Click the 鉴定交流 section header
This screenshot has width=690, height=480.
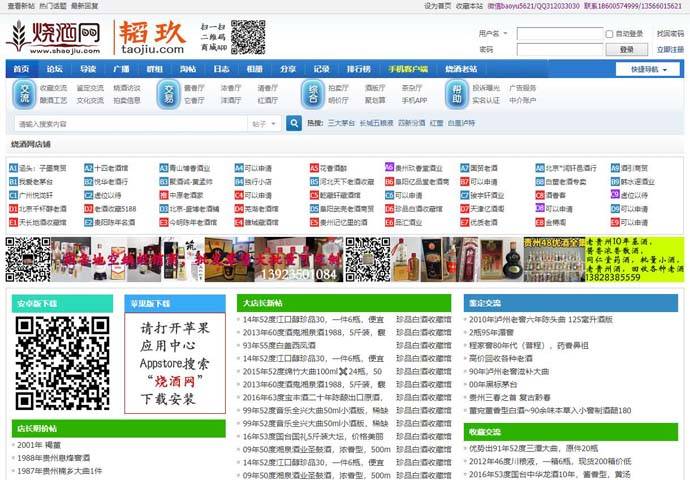[570, 303]
